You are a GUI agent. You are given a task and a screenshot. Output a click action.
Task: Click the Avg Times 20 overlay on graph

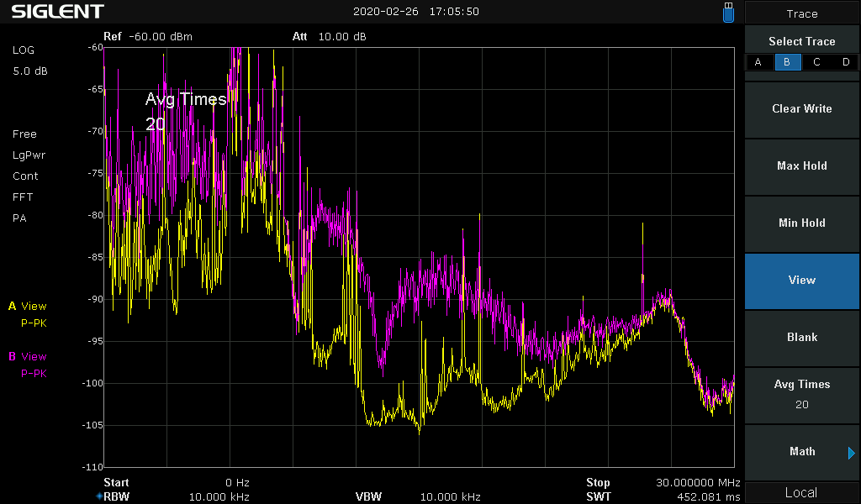186,112
